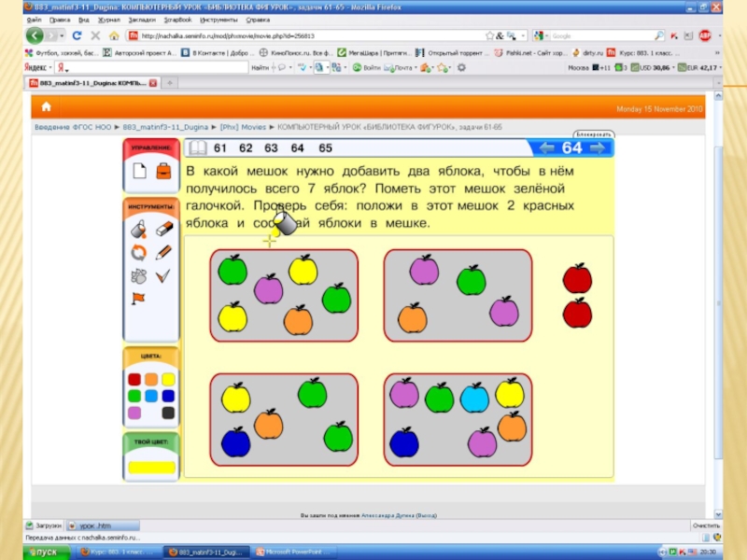Expand bookmarks toolbar overflow chevron

click(x=717, y=53)
